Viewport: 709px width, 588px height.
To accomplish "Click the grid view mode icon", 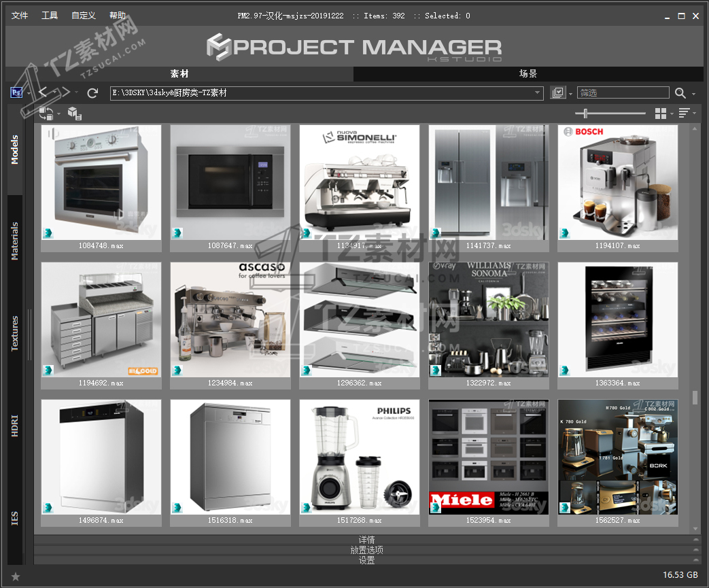I will click(x=661, y=114).
